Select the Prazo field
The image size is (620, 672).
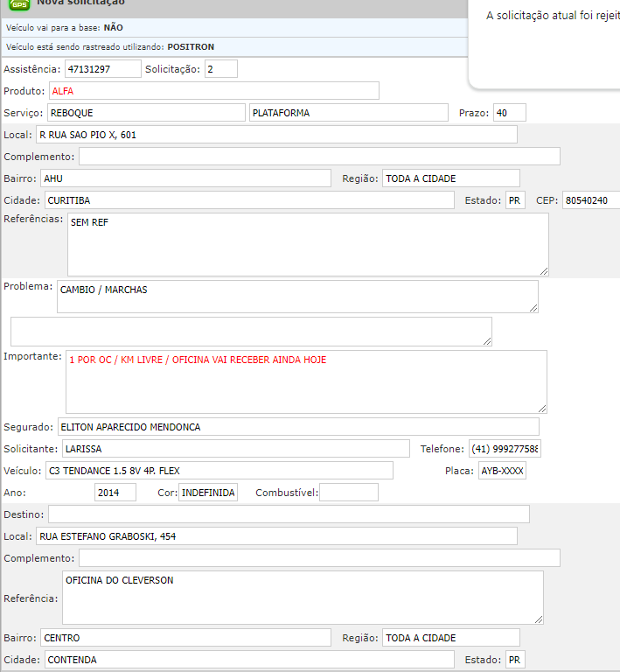tap(509, 113)
